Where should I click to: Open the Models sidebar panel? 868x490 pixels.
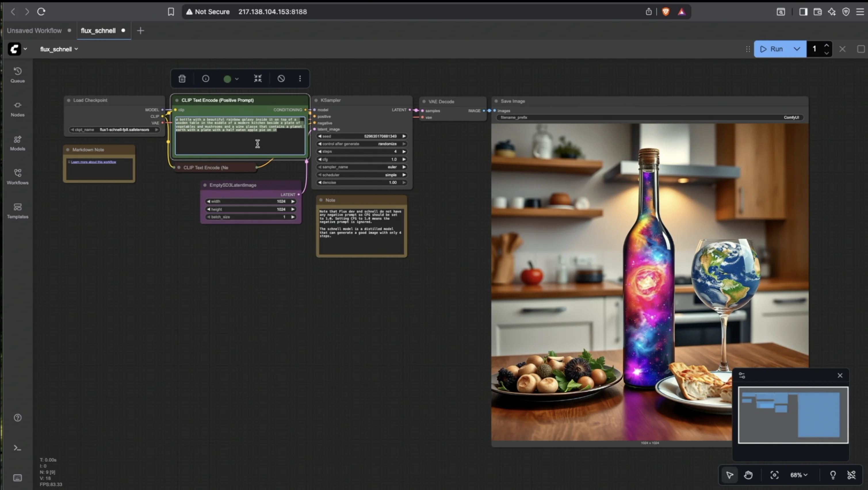18,143
